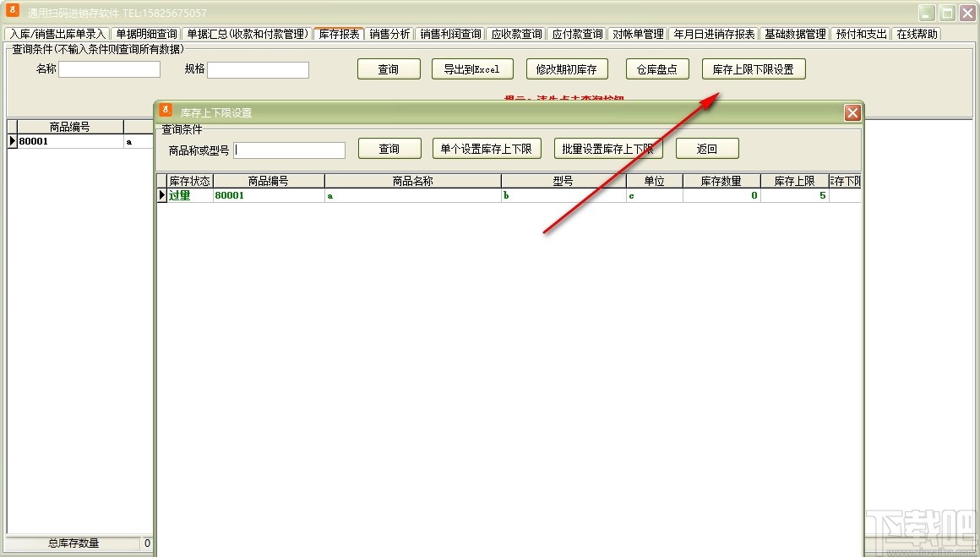Click the 商品名称或型号 input field
The image size is (980, 557).
point(289,150)
